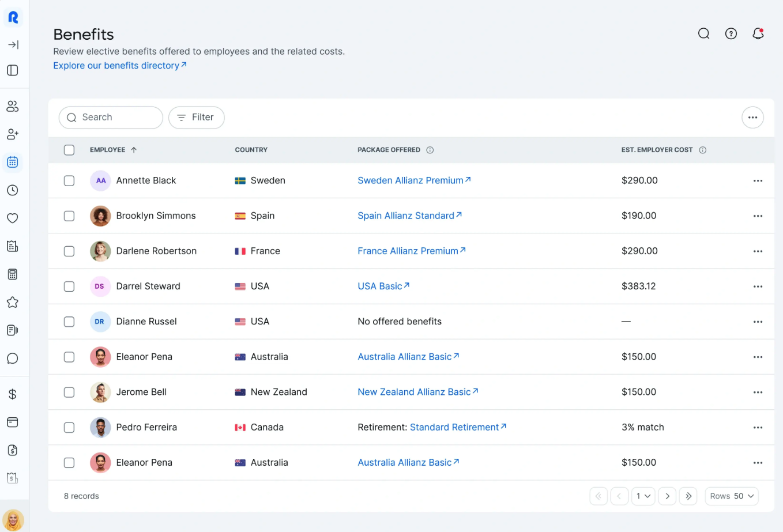Select the checkbox on Pedro Ferreira's row
Viewport: 783px width, 532px height.
tap(69, 427)
